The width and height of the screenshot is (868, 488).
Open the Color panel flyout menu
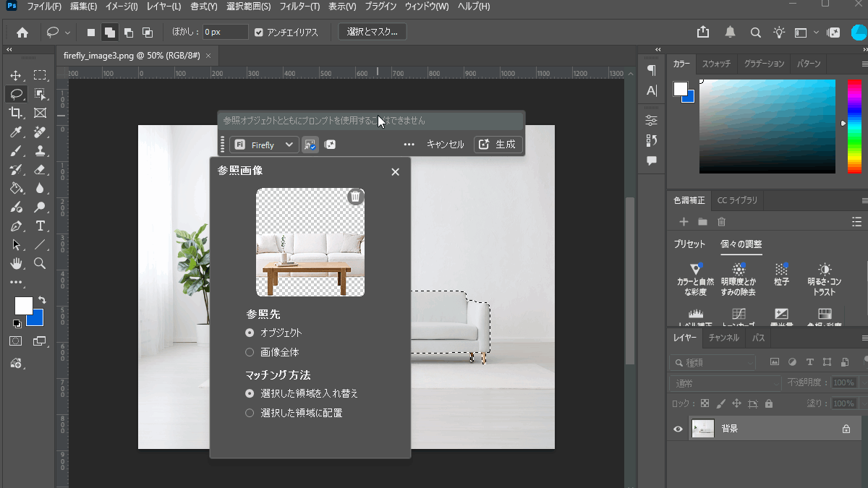point(864,64)
